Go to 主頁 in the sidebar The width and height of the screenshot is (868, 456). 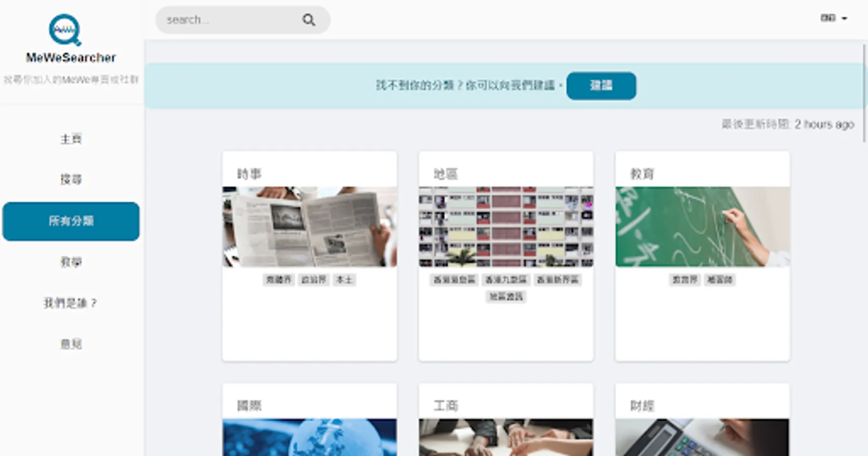tap(71, 139)
